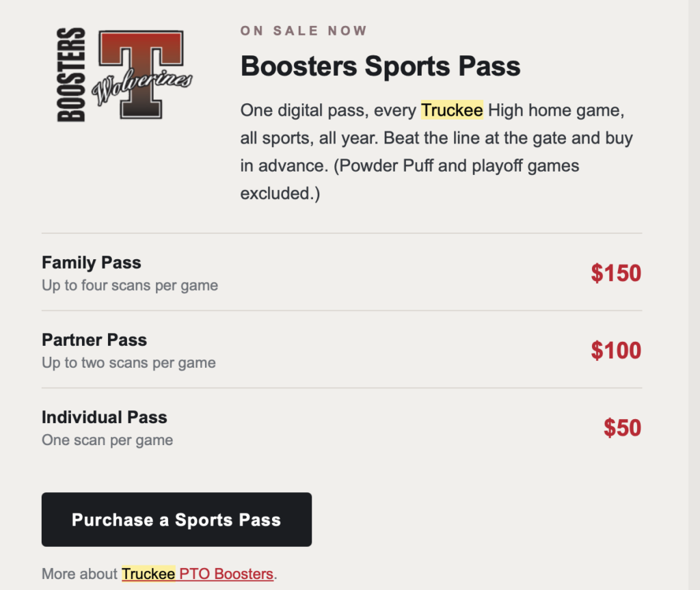Click the Boosters Wolverines logo image
The height and width of the screenshot is (590, 700).
(124, 75)
